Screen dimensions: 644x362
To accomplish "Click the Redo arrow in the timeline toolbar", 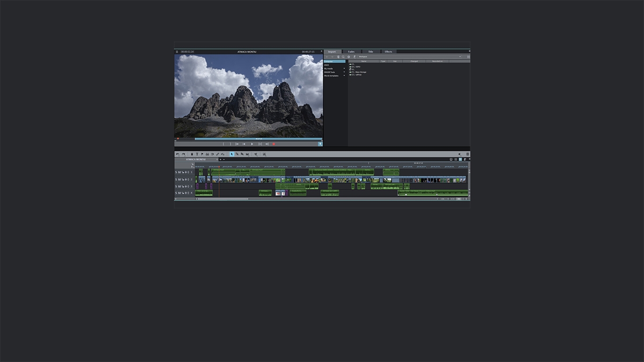I will click(183, 154).
